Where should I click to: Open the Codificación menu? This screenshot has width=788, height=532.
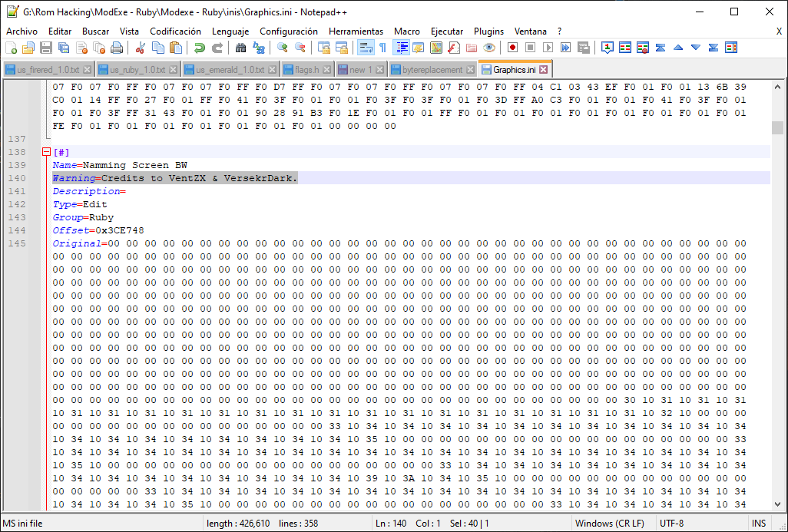point(175,31)
